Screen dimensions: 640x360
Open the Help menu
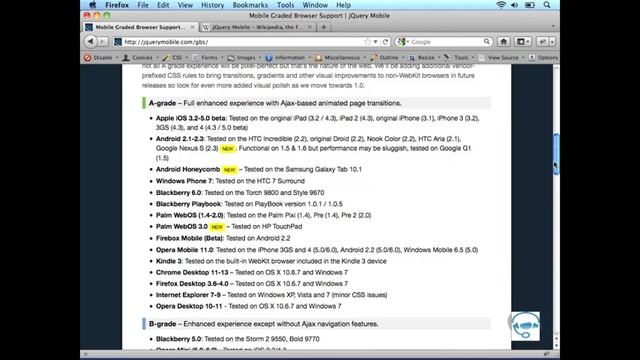click(x=343, y=5)
